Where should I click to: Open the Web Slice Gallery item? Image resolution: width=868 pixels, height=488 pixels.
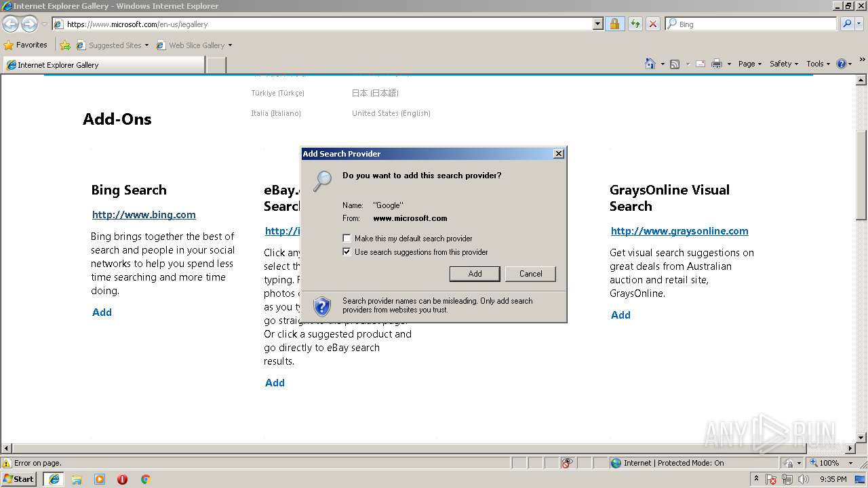(194, 45)
